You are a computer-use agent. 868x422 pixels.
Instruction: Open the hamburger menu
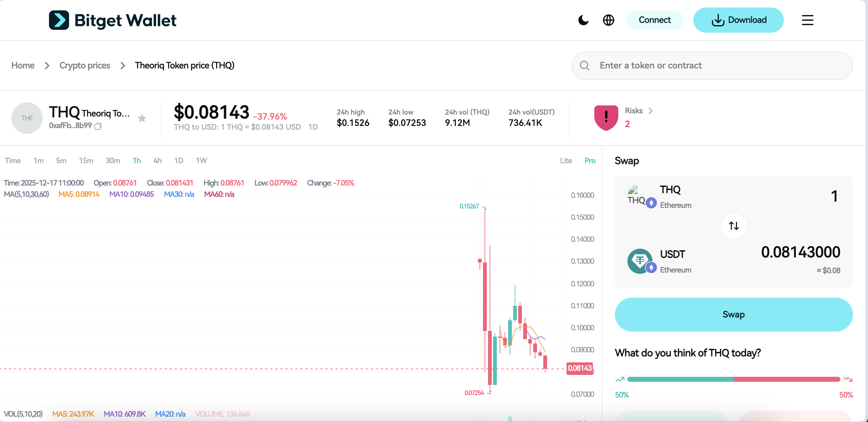click(x=807, y=20)
